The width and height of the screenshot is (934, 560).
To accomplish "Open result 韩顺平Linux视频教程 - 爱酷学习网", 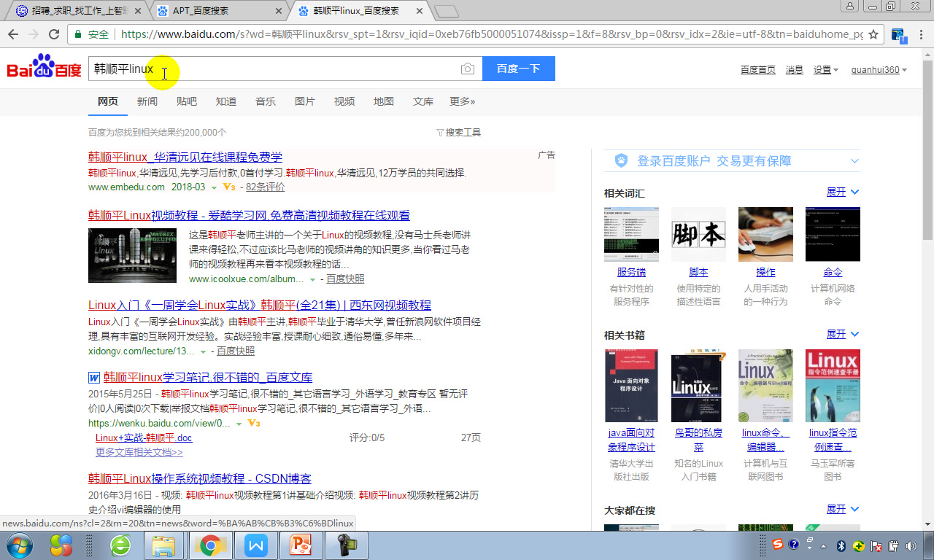I will (x=249, y=216).
